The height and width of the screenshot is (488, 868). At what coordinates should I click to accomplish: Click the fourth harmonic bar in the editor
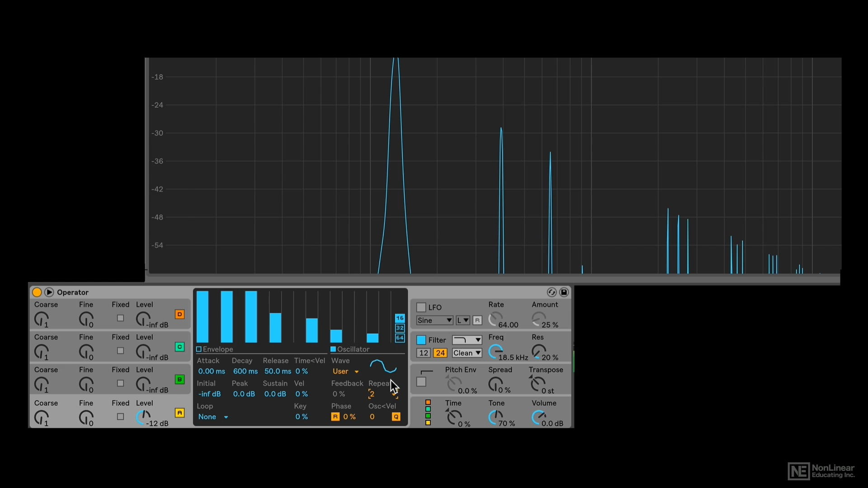click(x=275, y=328)
